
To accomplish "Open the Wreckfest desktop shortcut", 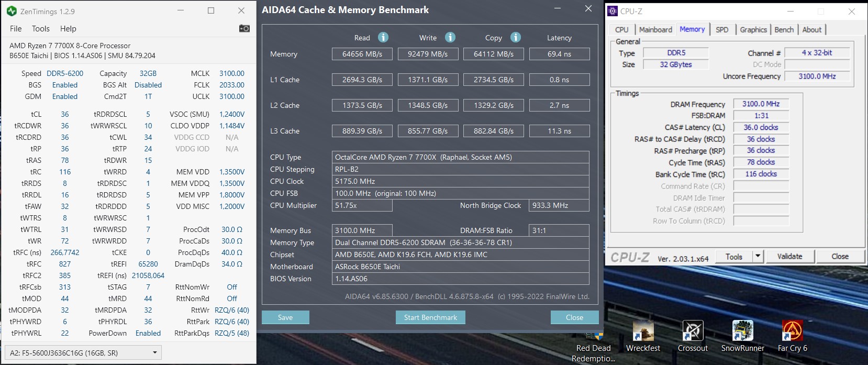I will pos(643,336).
